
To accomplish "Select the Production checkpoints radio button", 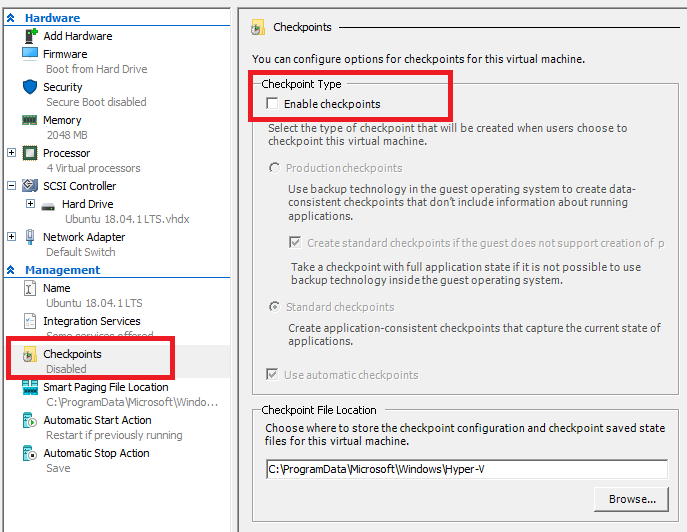I will (x=274, y=168).
